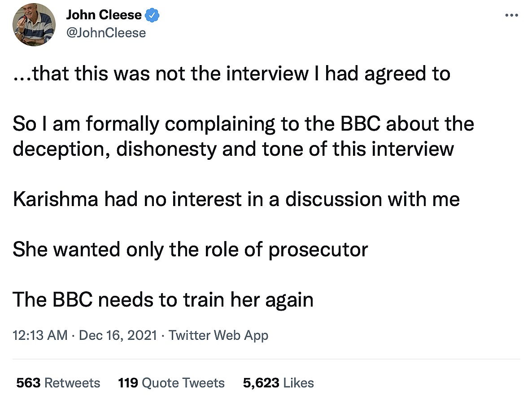This screenshot has width=532, height=404.
Task: Click the 12:13 AM timestamp
Action: [40, 335]
